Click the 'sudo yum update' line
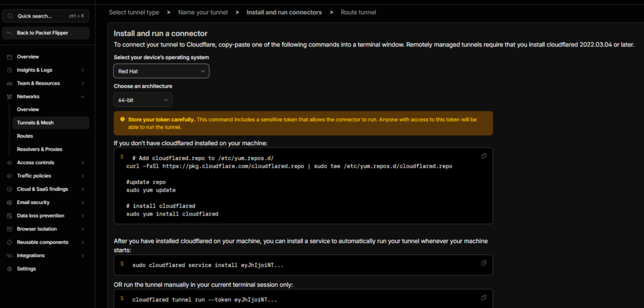Image resolution: width=644 pixels, height=308 pixels. pyautogui.click(x=151, y=190)
